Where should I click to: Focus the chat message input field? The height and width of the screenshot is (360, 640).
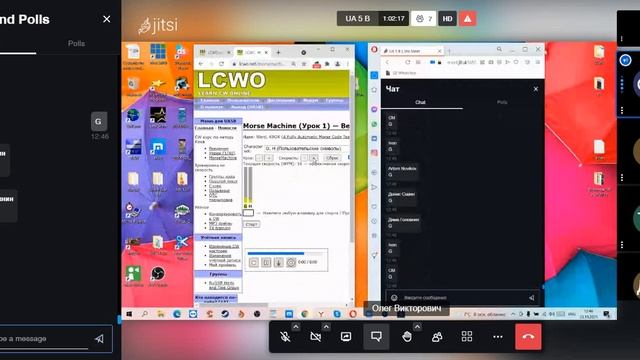tap(44, 339)
